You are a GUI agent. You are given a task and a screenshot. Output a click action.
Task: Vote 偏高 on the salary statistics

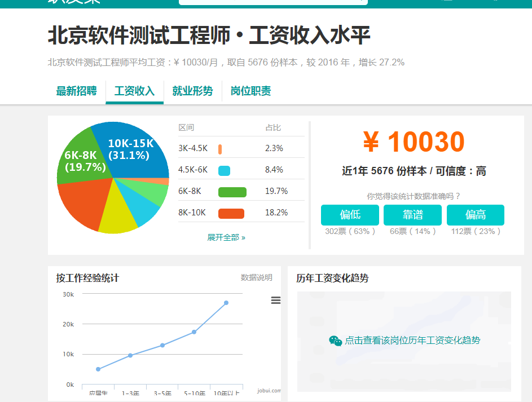point(475,215)
